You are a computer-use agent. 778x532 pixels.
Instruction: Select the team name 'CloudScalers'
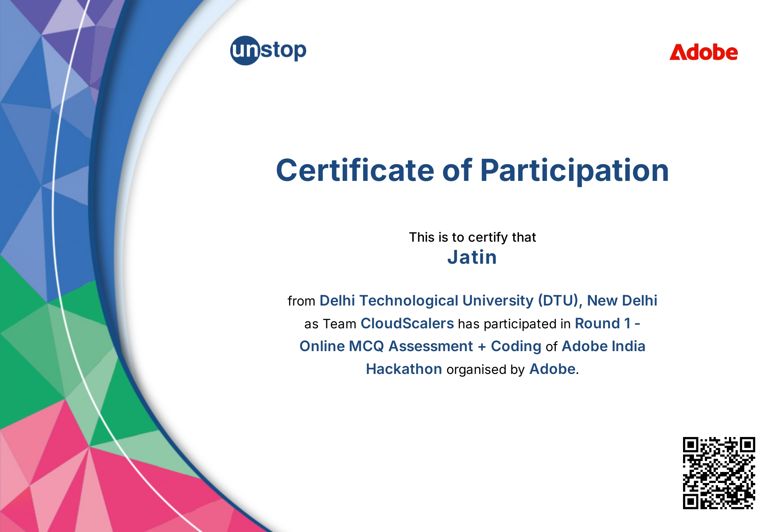(407, 323)
